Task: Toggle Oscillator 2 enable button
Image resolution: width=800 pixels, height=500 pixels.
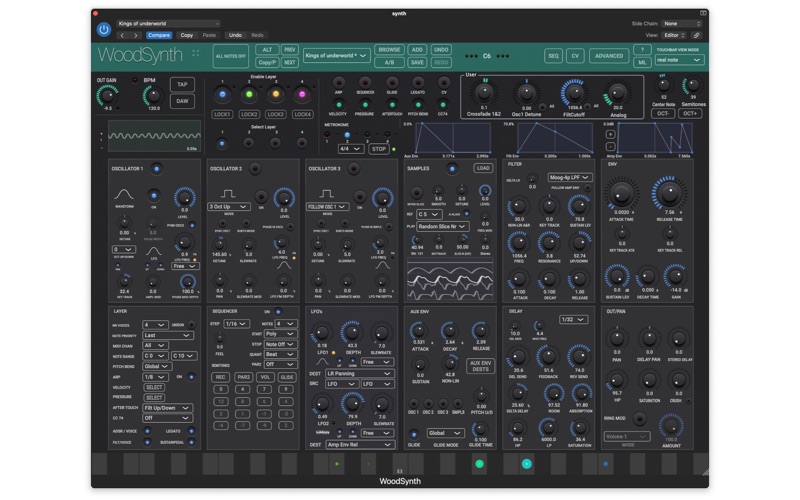Action: [255, 168]
